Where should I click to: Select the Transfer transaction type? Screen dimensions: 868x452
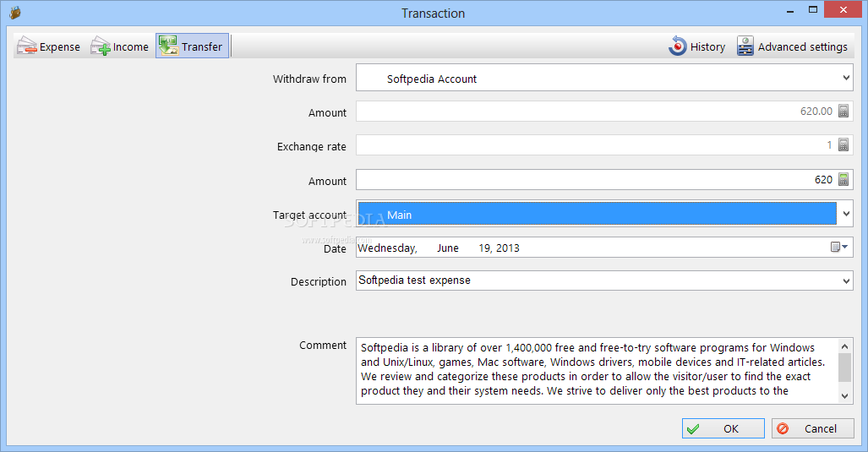[x=192, y=46]
